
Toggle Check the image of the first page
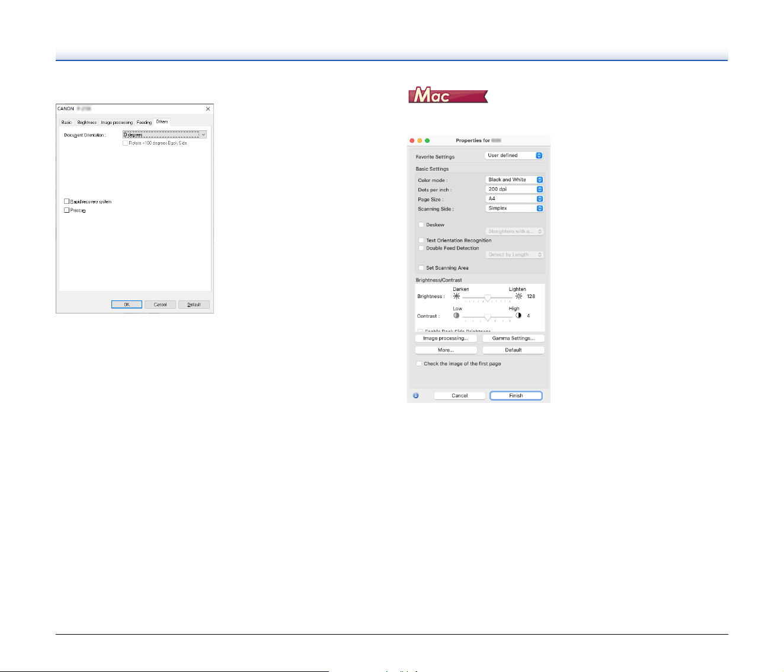(x=419, y=363)
